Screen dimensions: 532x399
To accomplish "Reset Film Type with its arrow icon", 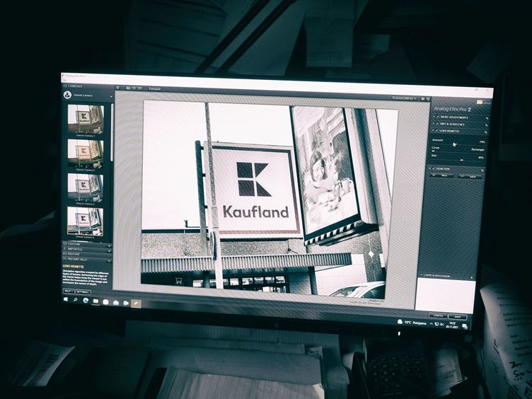I will tap(482, 170).
